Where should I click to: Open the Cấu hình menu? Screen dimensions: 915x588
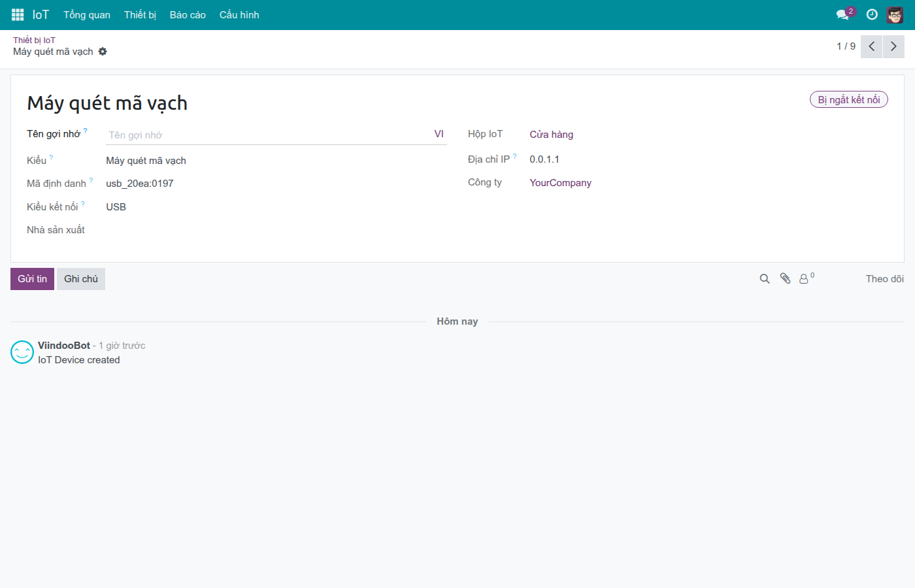point(239,14)
